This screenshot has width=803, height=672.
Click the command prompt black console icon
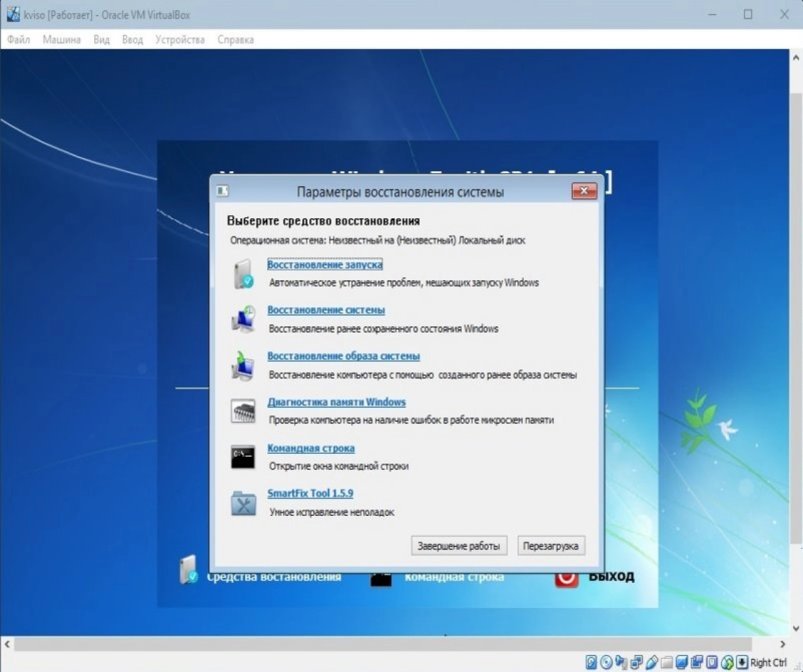[243, 457]
